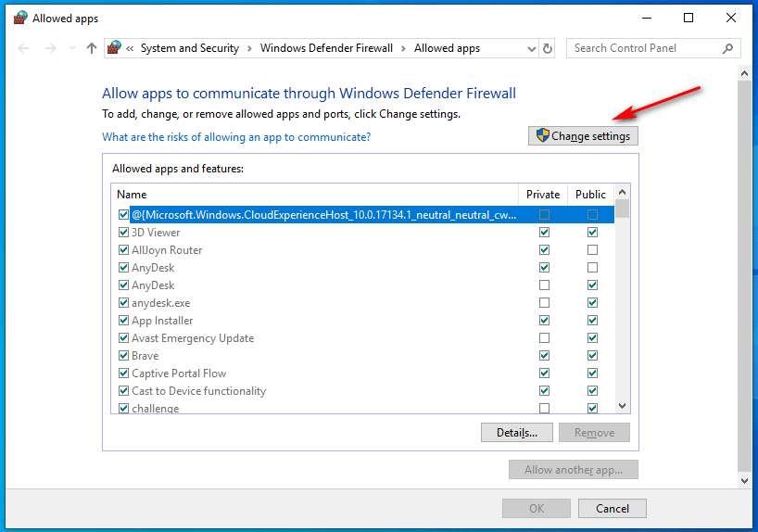
Task: Click the Allowed apps breadcrumb
Action: click(447, 48)
